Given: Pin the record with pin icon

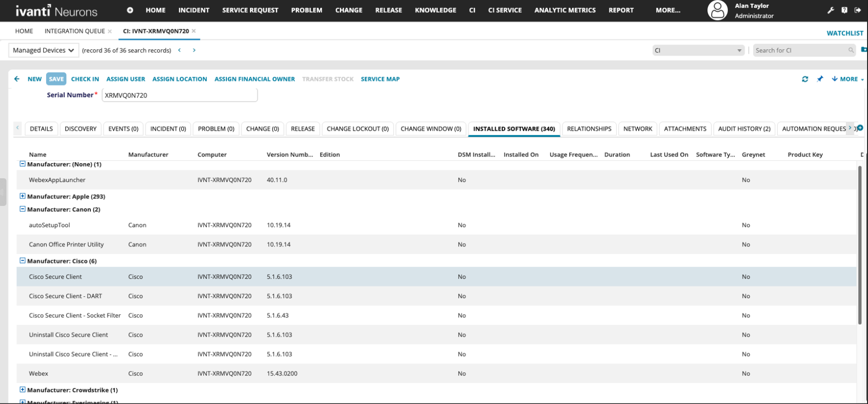Looking at the screenshot, I should point(820,79).
